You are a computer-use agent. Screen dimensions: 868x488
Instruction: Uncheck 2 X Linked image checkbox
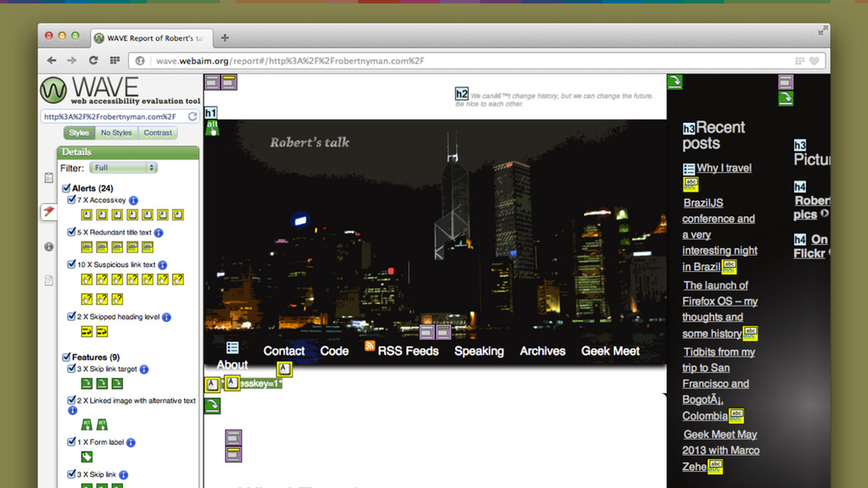click(71, 400)
